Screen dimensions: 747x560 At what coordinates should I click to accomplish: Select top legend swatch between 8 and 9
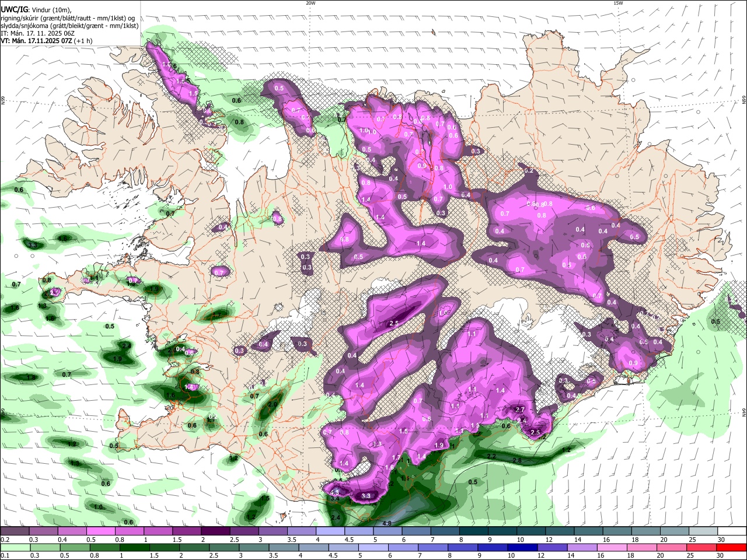click(474, 531)
